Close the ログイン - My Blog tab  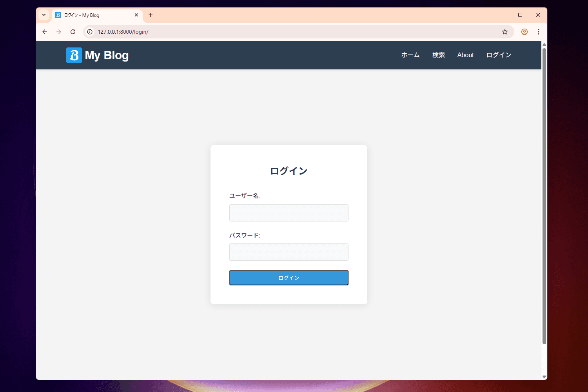click(x=136, y=15)
